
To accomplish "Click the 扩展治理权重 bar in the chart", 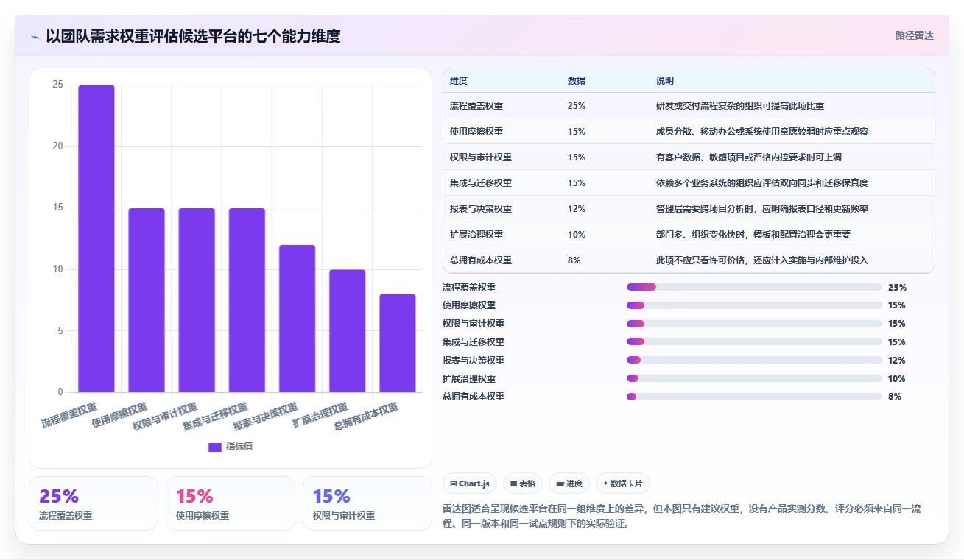I will 347,331.
